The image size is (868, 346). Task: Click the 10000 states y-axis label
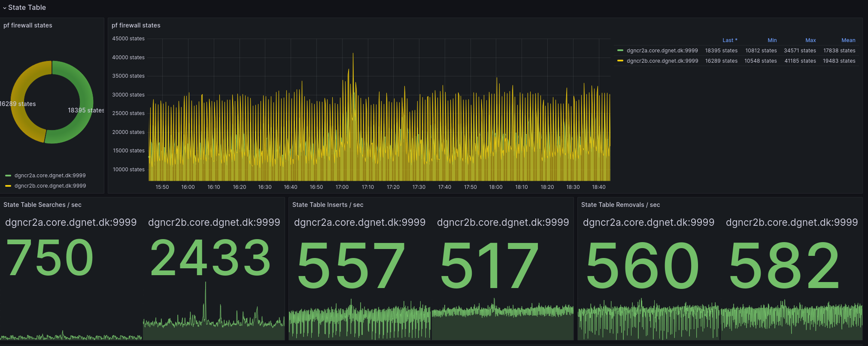click(x=129, y=170)
